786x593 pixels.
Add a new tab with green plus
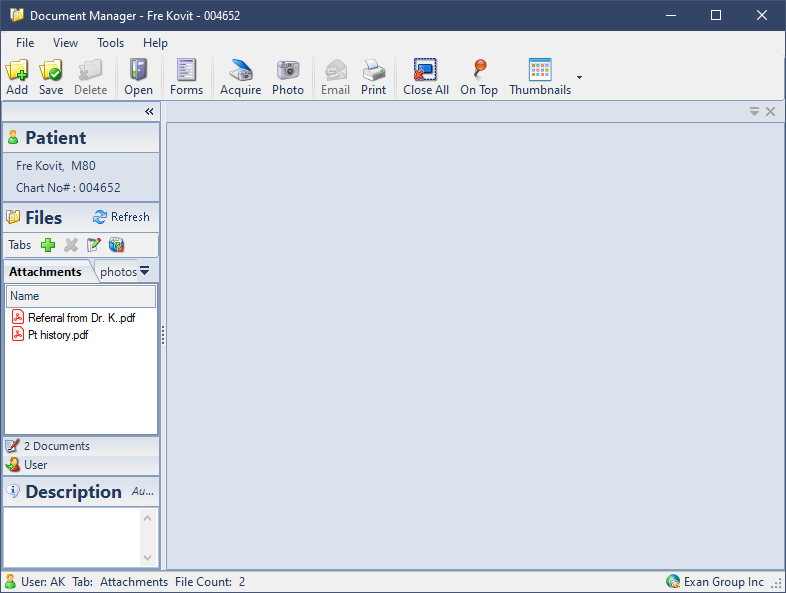(x=48, y=245)
